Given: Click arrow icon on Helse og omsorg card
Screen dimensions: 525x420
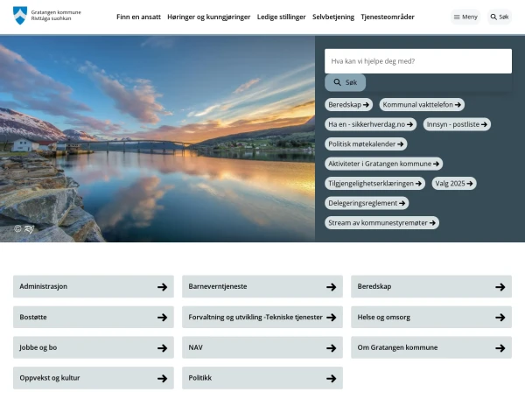Looking at the screenshot, I should pyautogui.click(x=500, y=317).
